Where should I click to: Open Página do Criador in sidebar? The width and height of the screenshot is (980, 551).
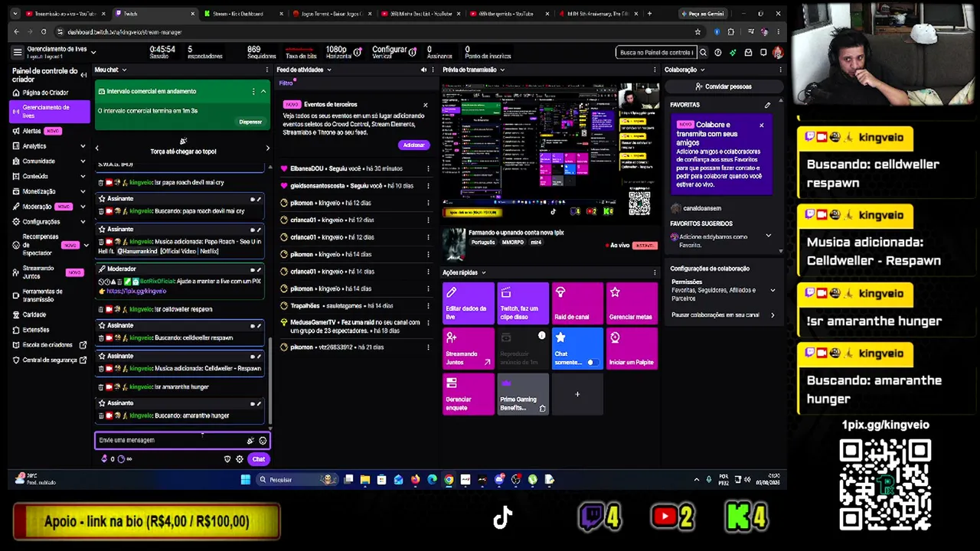[44, 93]
